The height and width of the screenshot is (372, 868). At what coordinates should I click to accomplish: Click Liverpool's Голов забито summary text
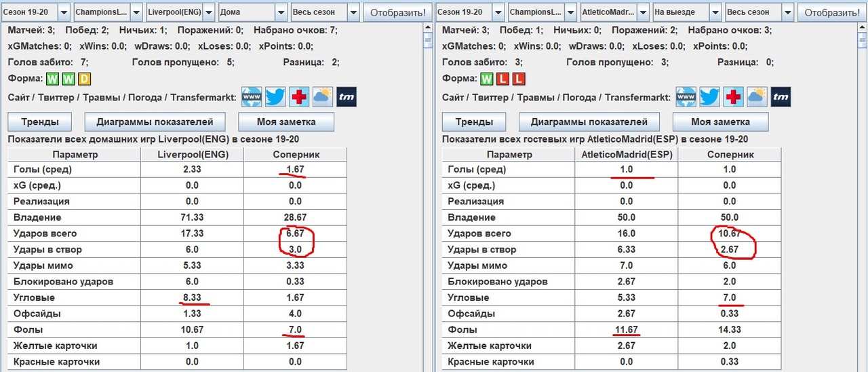pyautogui.click(x=48, y=62)
